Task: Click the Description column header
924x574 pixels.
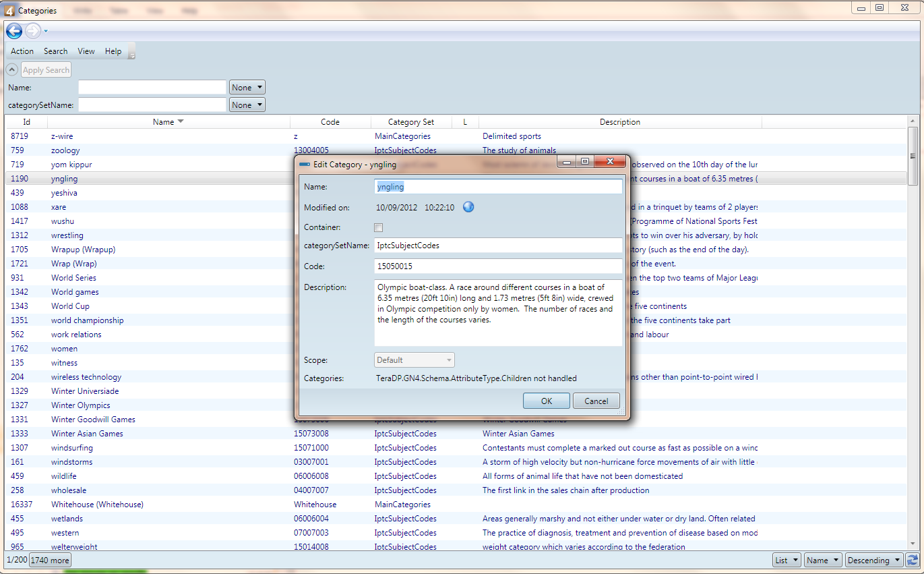Action: pyautogui.click(x=620, y=122)
